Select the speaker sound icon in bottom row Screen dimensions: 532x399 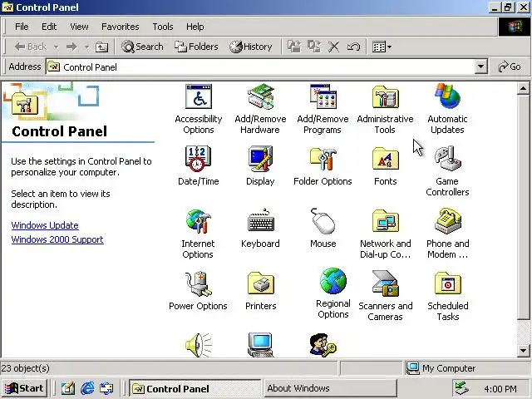coord(199,345)
